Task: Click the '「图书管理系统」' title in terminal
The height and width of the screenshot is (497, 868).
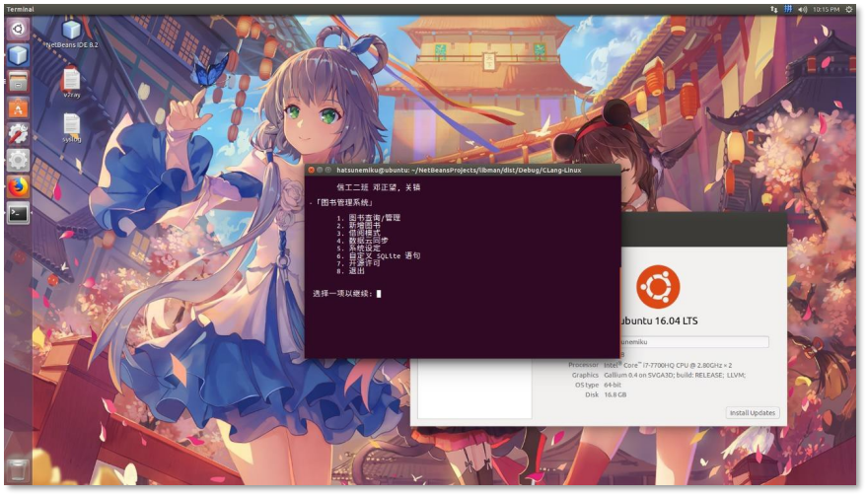Action: (x=343, y=202)
